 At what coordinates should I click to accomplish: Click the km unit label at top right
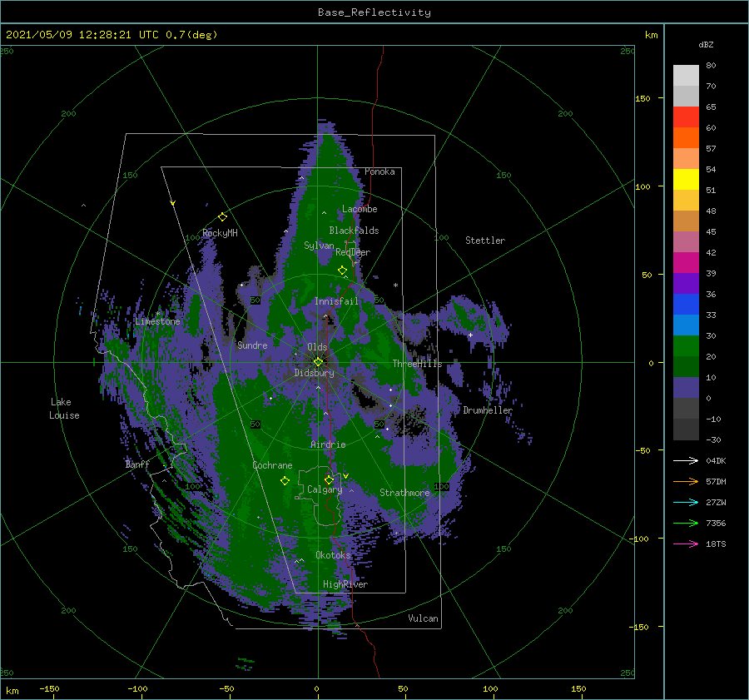click(x=651, y=35)
